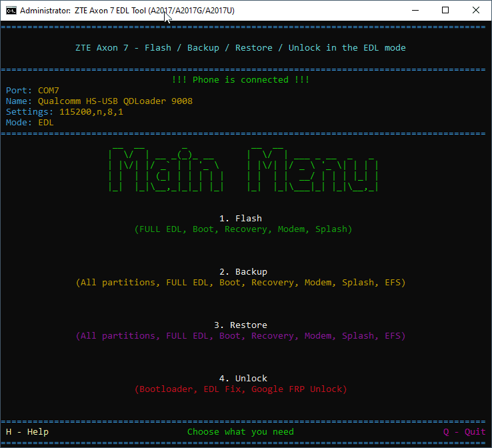Minimize the ZTE Axon 7 EDL Tool window
This screenshot has height=448, width=492.
pos(415,11)
